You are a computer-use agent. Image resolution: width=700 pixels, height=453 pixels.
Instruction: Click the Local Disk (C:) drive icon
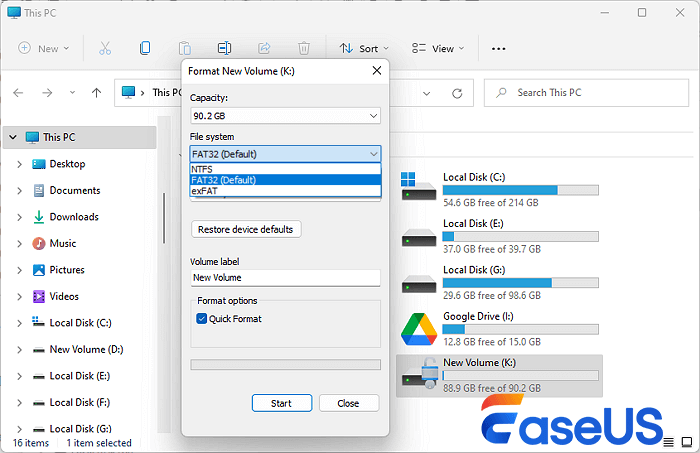point(417,187)
